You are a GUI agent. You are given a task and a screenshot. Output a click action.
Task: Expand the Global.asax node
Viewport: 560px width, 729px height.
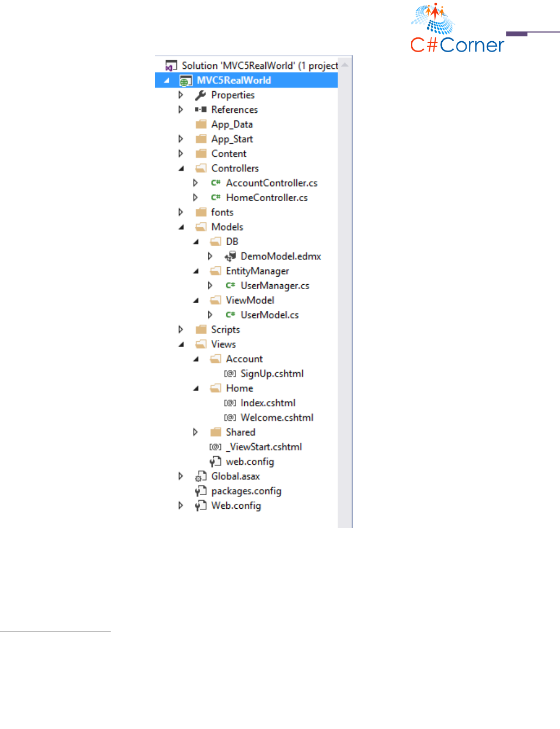tap(181, 476)
